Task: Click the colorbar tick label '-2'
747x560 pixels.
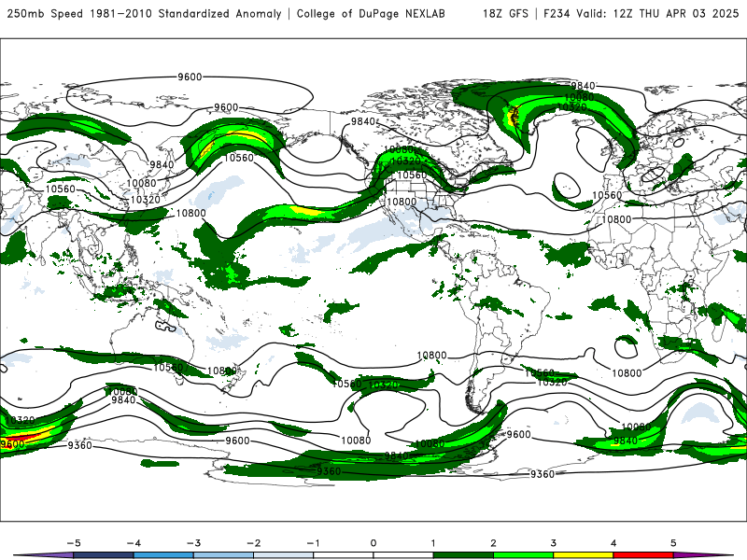Action: [x=253, y=543]
